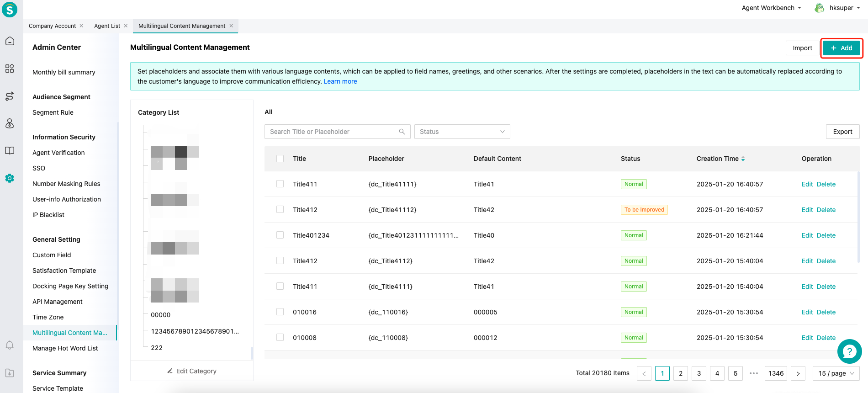Open IP Blacklist menu item
The width and height of the screenshot is (868, 393).
click(x=48, y=215)
